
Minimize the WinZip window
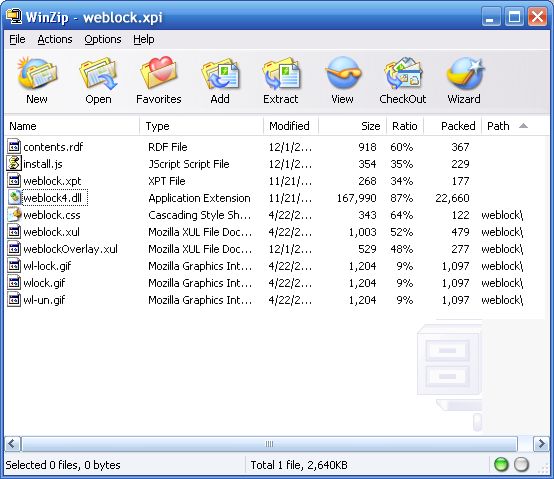[x=490, y=17]
